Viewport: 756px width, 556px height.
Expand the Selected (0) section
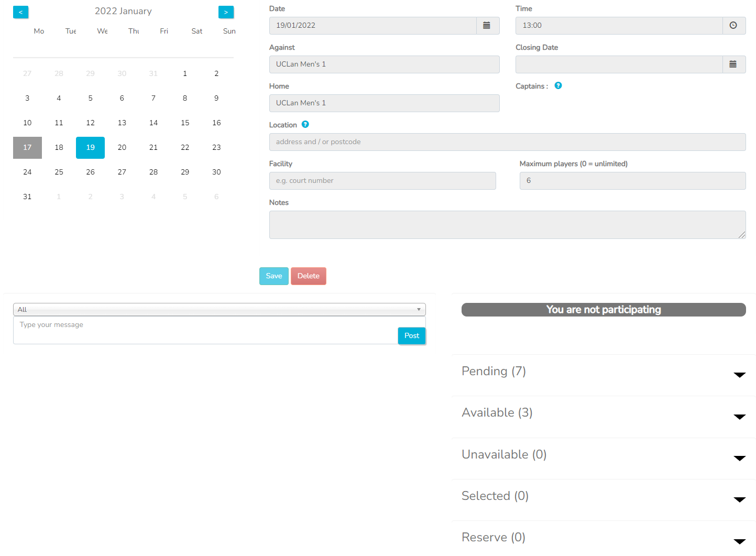739,499
